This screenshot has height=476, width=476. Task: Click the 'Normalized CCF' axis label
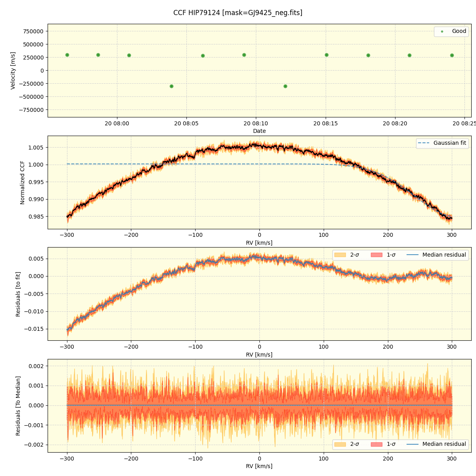point(23,182)
